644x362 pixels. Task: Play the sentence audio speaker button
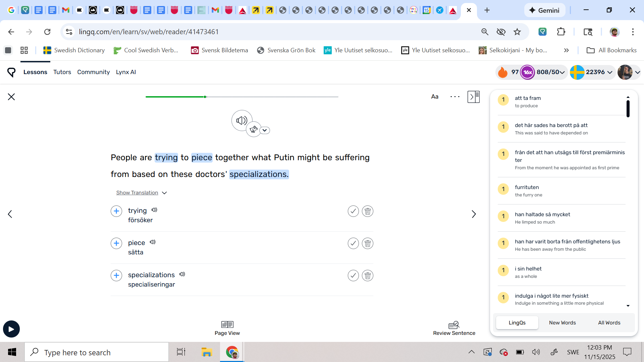pos(241,120)
